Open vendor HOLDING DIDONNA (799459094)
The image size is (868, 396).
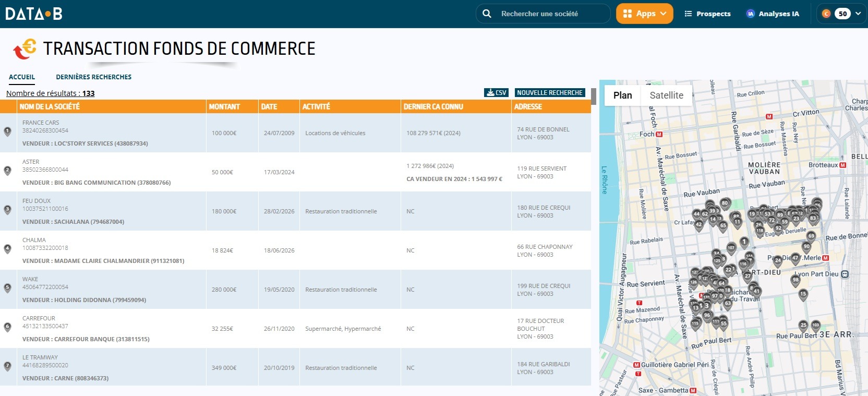(x=84, y=300)
